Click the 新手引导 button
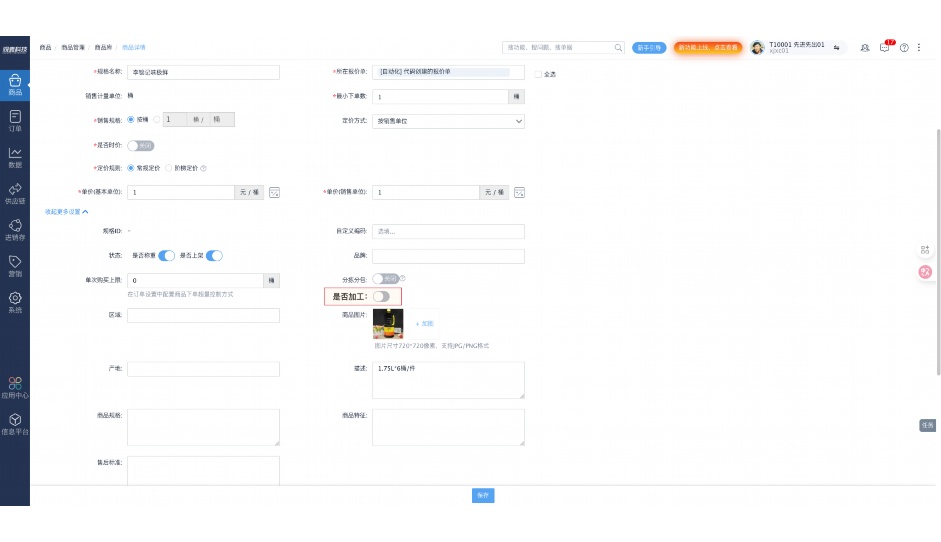 coord(650,47)
